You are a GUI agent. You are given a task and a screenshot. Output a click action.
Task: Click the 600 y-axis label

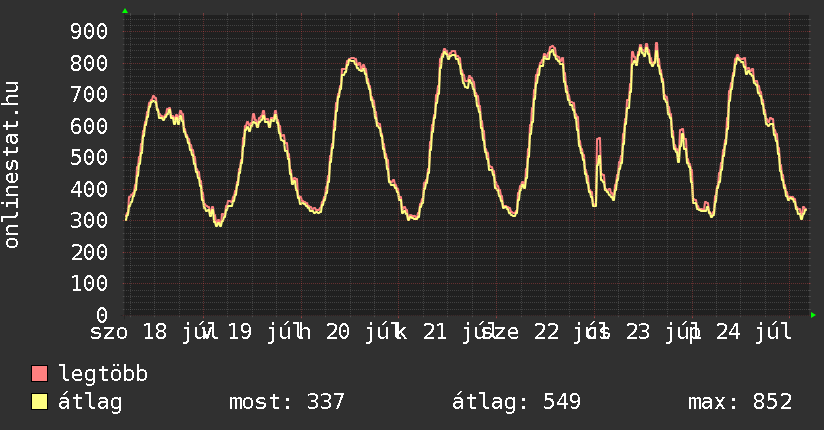[x=89, y=126]
